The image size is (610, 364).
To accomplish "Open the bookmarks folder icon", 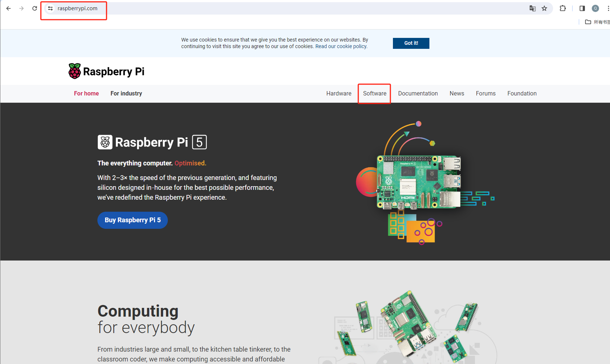I will tap(588, 22).
